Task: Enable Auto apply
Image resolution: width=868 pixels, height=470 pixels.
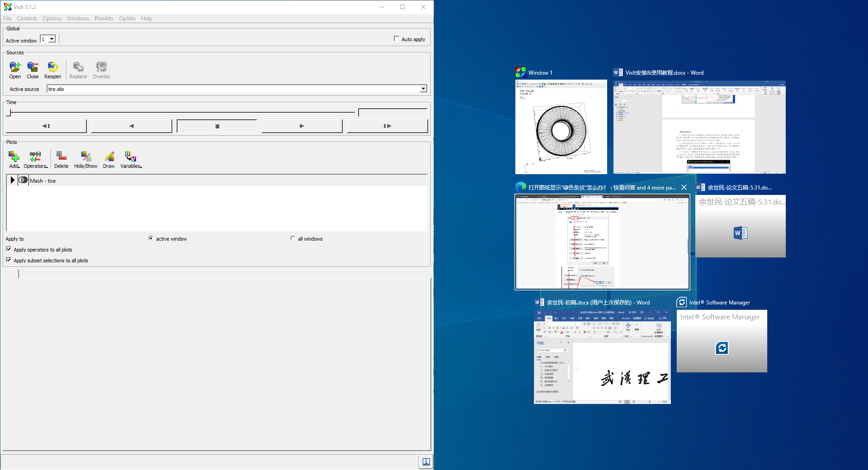Action: pyautogui.click(x=396, y=38)
